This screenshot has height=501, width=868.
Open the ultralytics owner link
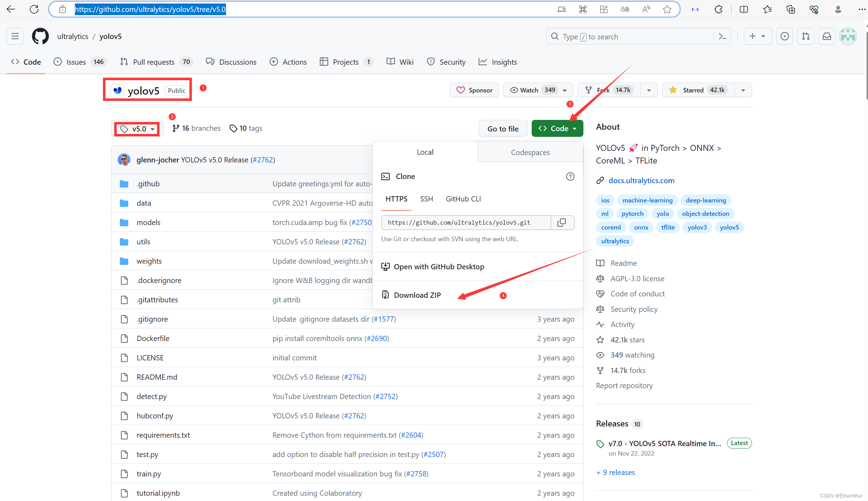[73, 36]
